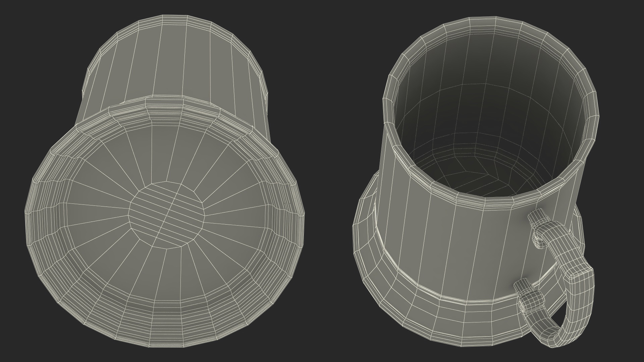Screen dimensions: 644x362
Task: Click the lower handle attachment bracket
Action: pos(528,295)
